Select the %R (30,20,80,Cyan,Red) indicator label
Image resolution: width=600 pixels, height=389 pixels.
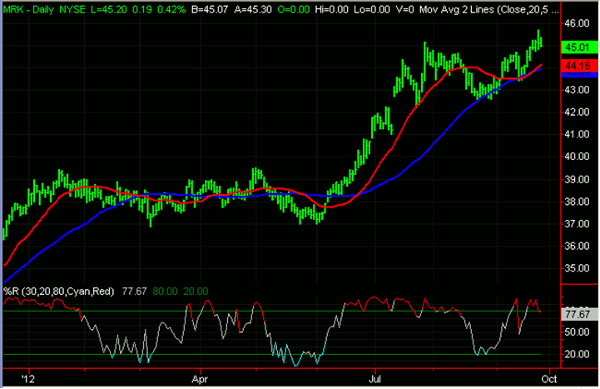pos(59,292)
